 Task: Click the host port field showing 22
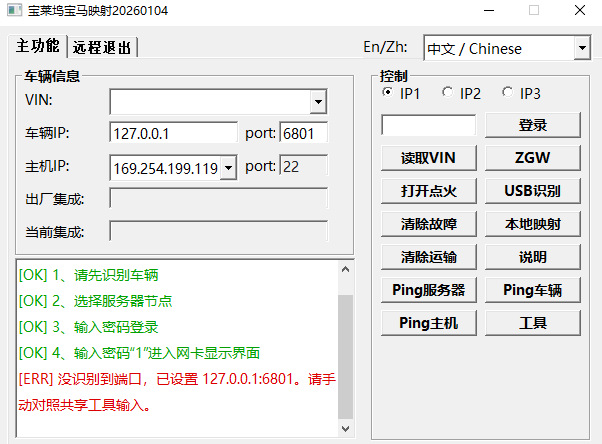click(304, 166)
